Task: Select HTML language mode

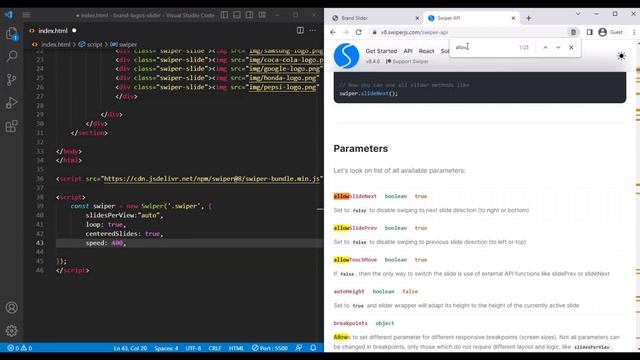Action: 236,348
